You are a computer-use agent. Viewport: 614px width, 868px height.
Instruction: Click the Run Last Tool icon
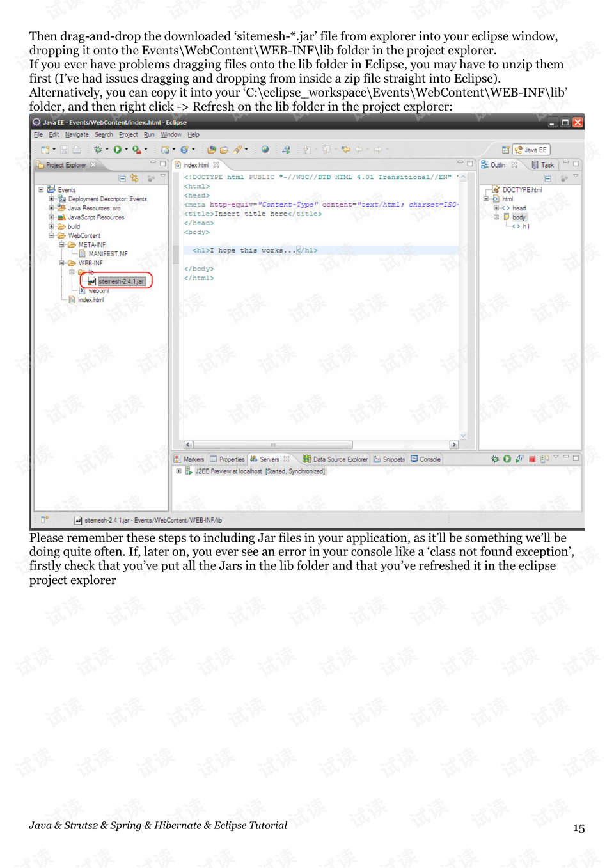[136, 150]
